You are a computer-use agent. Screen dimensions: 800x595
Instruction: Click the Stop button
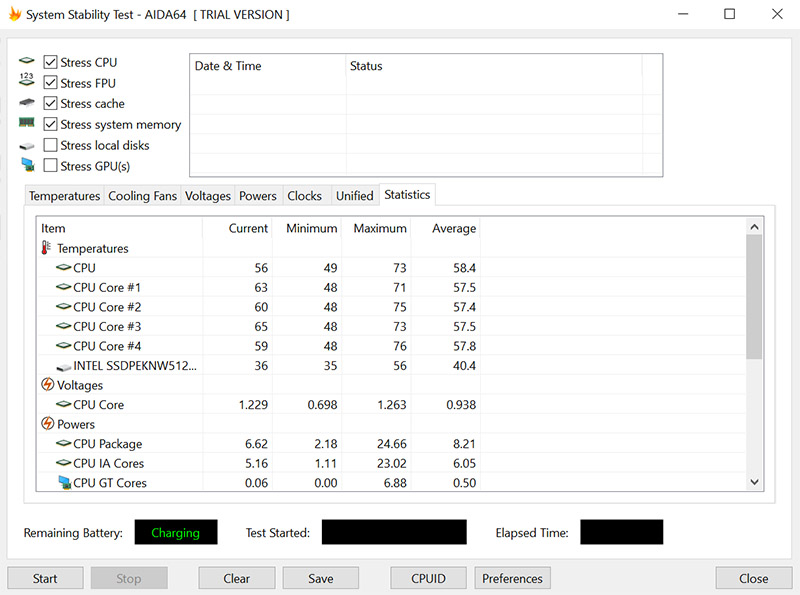(129, 578)
